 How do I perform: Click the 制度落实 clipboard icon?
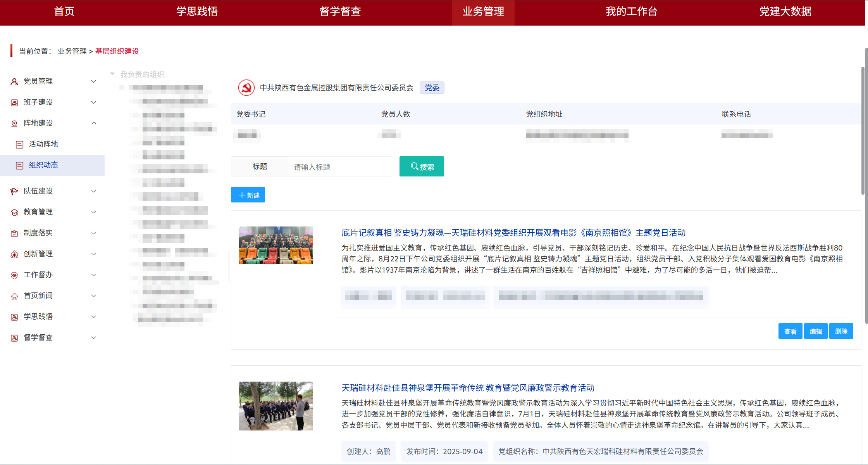pyautogui.click(x=14, y=233)
